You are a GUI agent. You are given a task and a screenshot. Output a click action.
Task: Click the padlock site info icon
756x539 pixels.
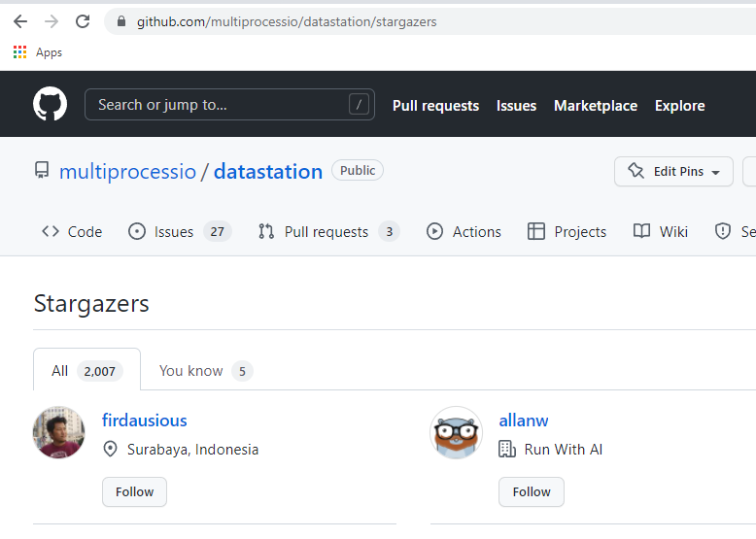pos(121,21)
